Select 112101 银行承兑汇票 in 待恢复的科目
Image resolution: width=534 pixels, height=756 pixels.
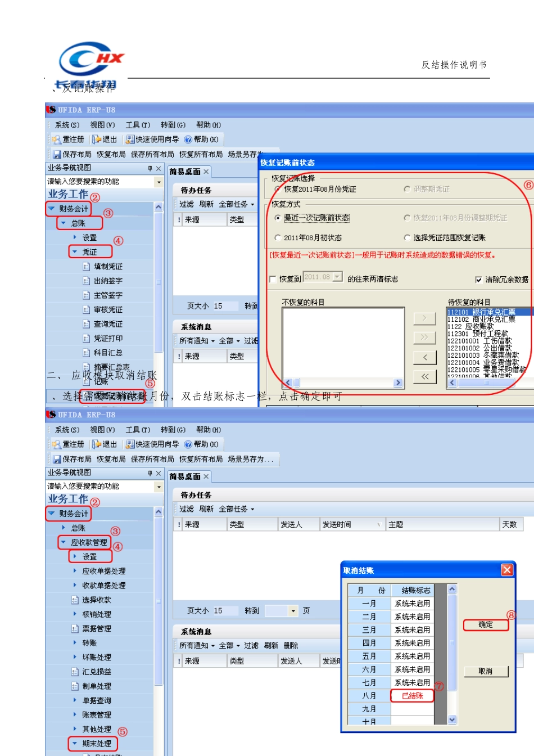pos(489,312)
